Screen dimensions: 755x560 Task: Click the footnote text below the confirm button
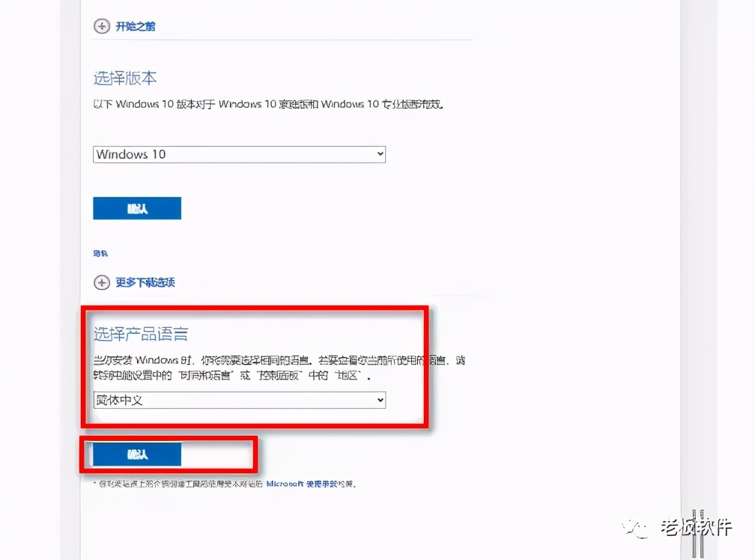(x=225, y=484)
